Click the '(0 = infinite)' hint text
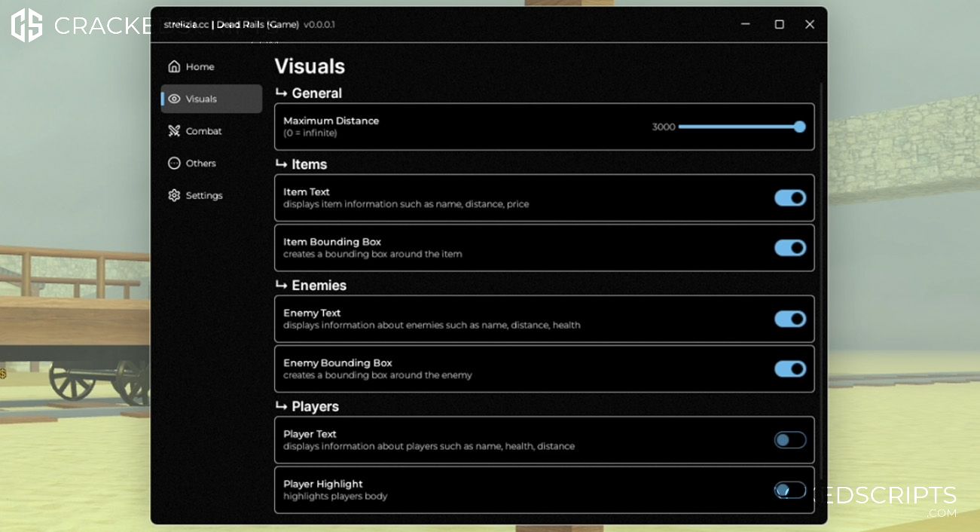The width and height of the screenshot is (980, 532). click(x=310, y=133)
